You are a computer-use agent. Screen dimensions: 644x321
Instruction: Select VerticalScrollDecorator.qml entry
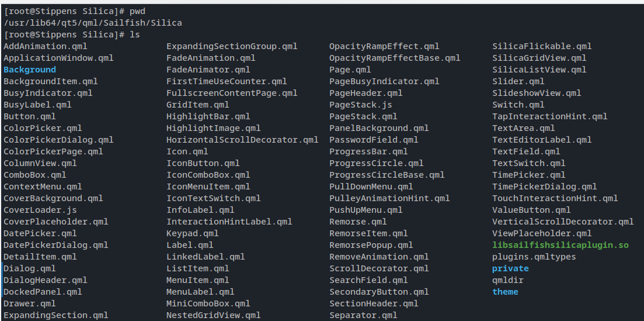pyautogui.click(x=562, y=222)
